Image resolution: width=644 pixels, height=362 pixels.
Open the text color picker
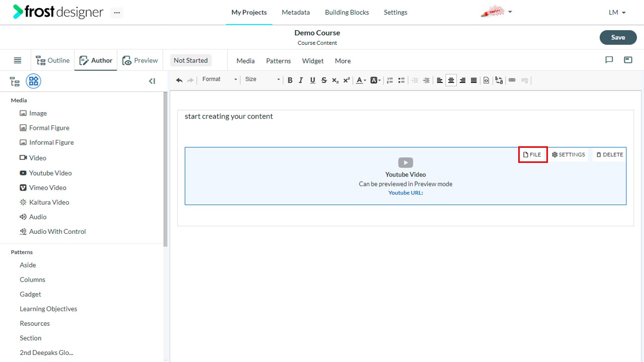click(361, 80)
